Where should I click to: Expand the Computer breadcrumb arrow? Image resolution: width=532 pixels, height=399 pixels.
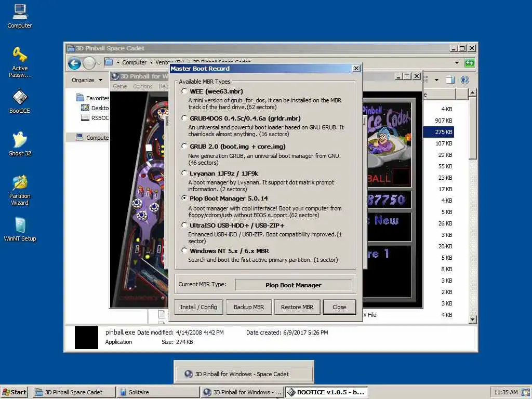point(151,62)
